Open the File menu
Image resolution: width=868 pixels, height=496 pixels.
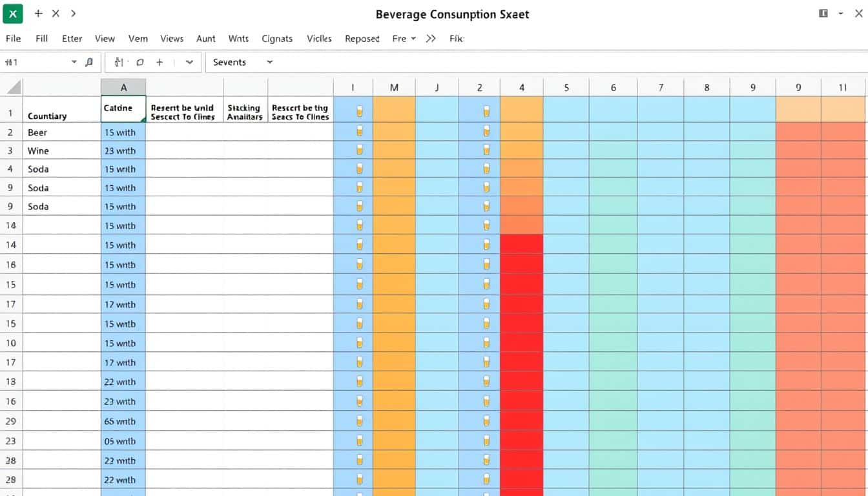click(13, 39)
